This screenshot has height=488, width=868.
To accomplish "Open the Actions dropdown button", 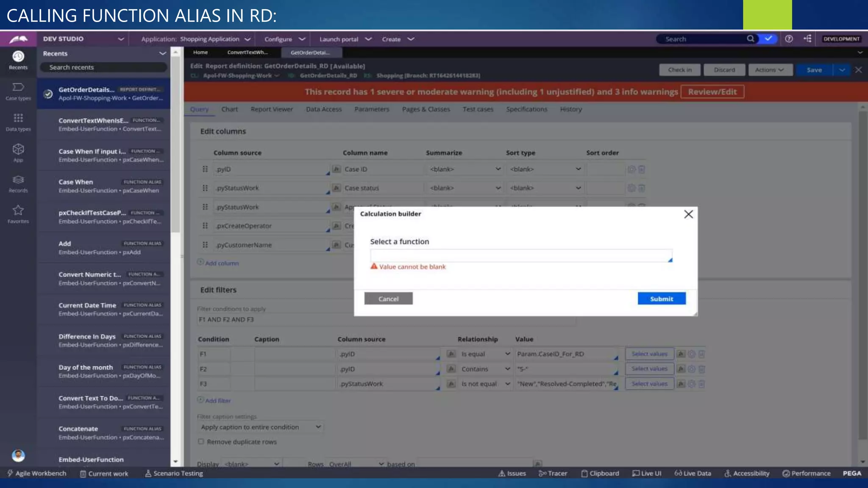I will [x=770, y=70].
